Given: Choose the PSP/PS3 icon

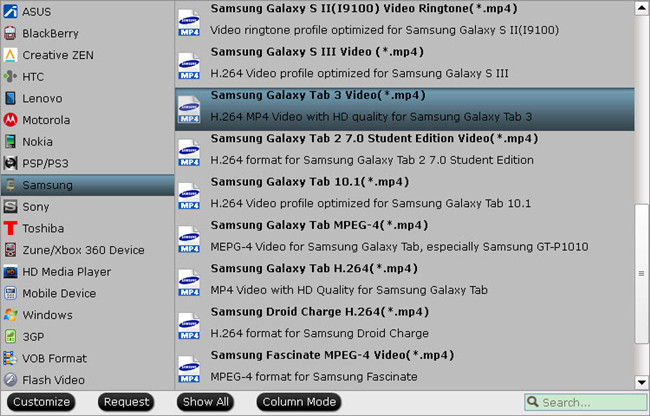Looking at the screenshot, I should (x=10, y=163).
